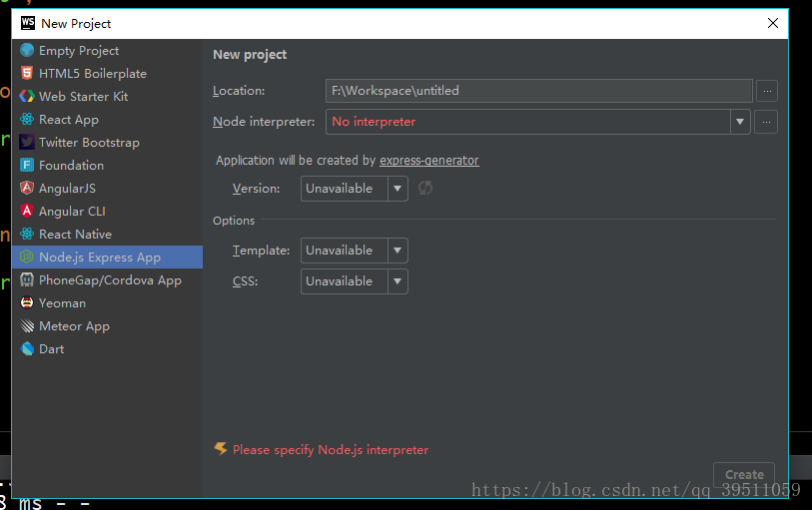Open the Version dropdown

tap(355, 189)
